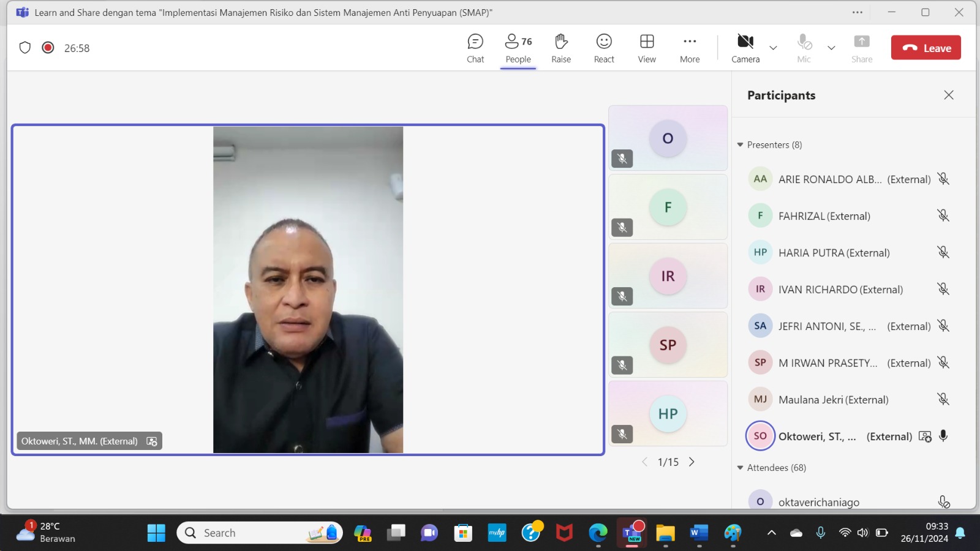Click the HP participant video tile
The width and height of the screenshot is (980, 551).
coord(668,413)
